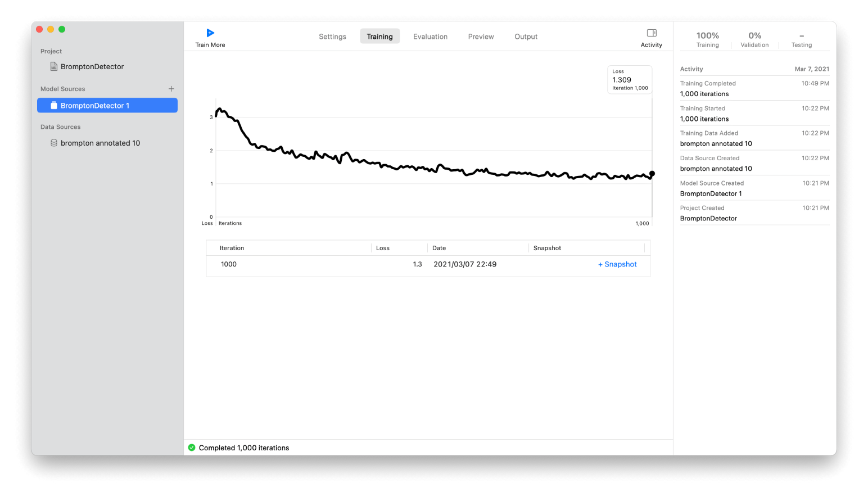The height and width of the screenshot is (497, 868).
Task: Click the green fullscreen window button
Action: [62, 29]
